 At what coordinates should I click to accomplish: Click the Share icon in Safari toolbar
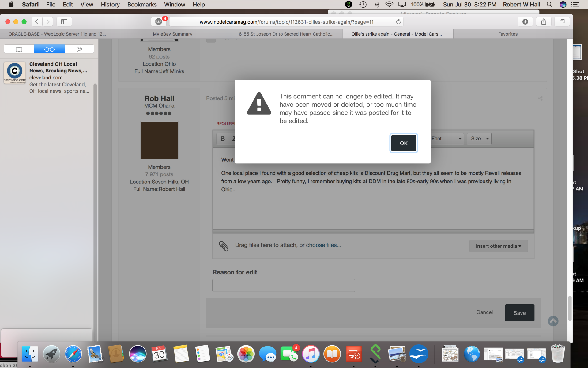coord(544,21)
